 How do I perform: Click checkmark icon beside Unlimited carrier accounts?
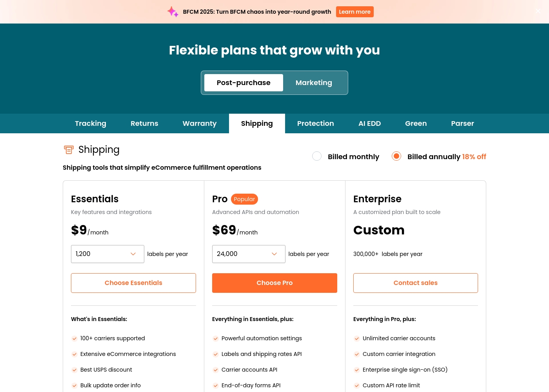tap(356, 339)
